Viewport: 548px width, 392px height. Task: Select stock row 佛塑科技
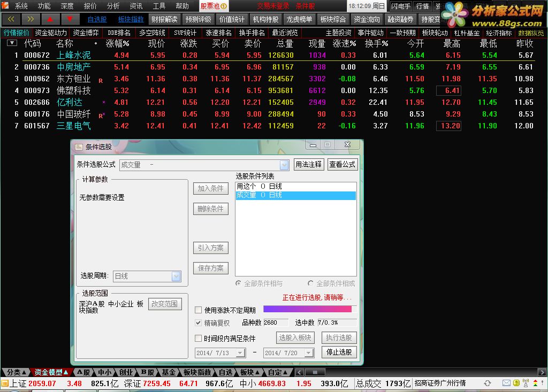coord(274,90)
